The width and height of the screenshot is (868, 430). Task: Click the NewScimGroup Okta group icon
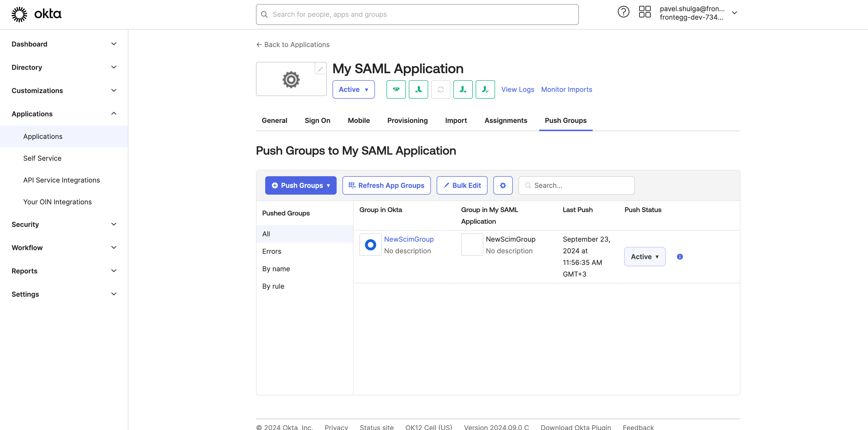pos(370,245)
